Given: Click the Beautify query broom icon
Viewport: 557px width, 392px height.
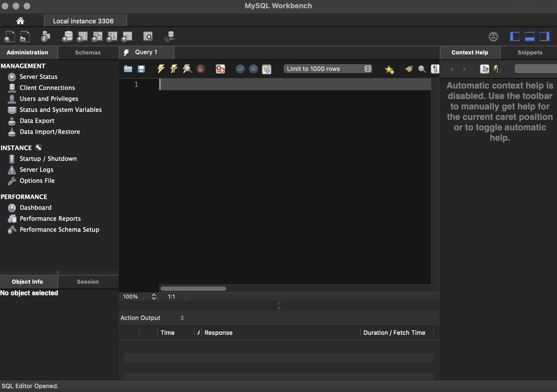Looking at the screenshot, I should [x=409, y=69].
